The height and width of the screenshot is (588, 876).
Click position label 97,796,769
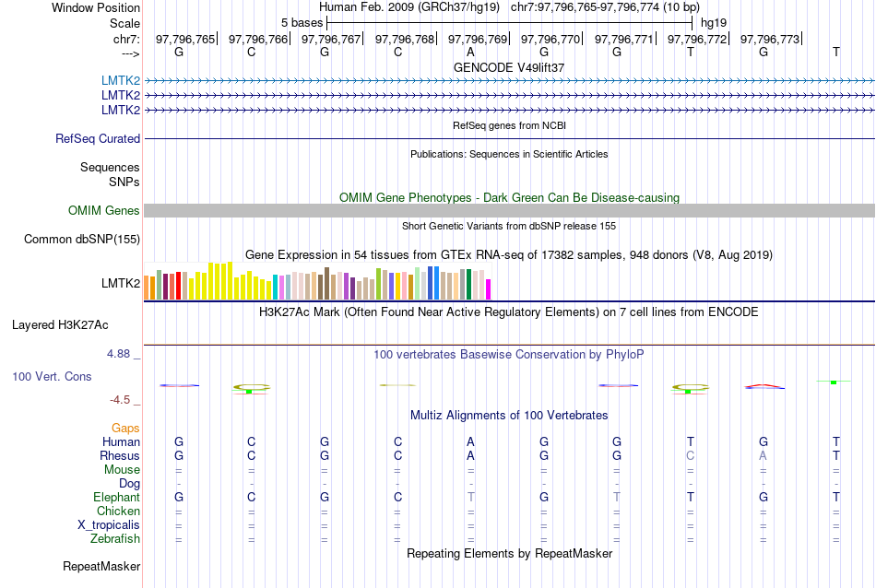pos(477,39)
